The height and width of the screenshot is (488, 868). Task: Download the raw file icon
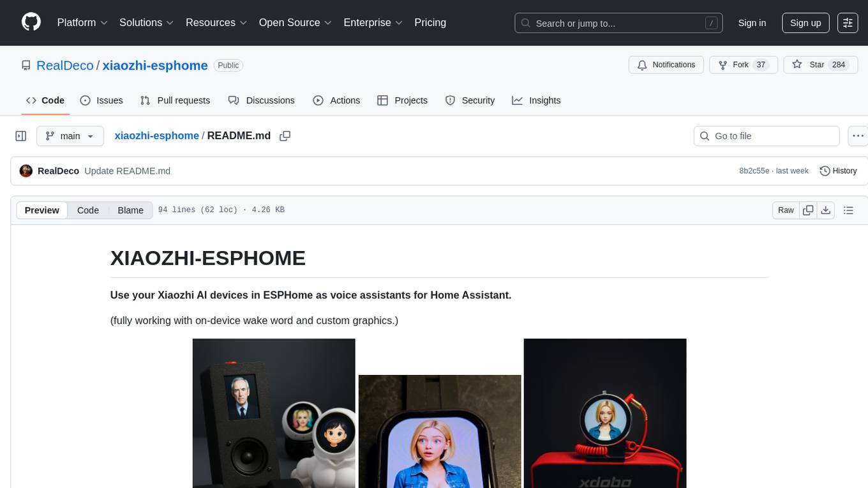[825, 210]
